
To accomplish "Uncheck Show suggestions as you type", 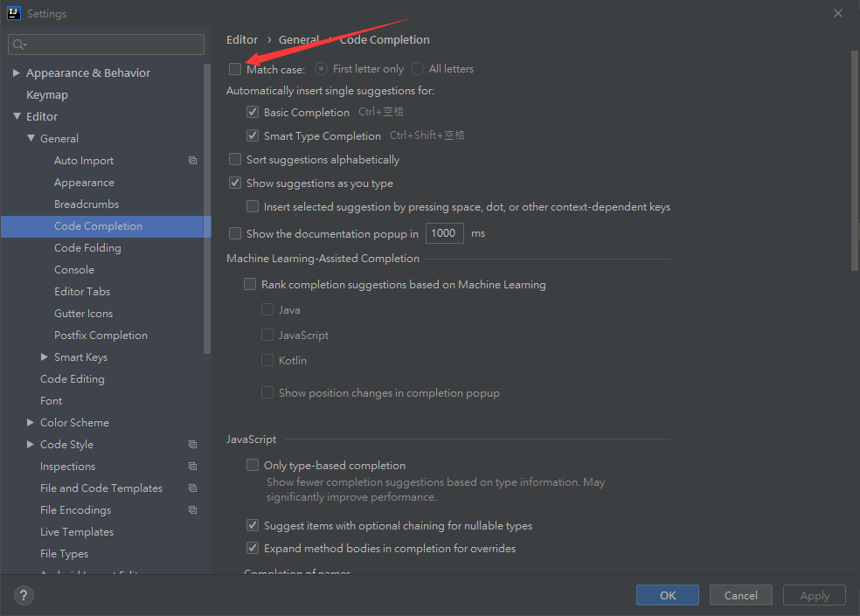I will (x=235, y=183).
